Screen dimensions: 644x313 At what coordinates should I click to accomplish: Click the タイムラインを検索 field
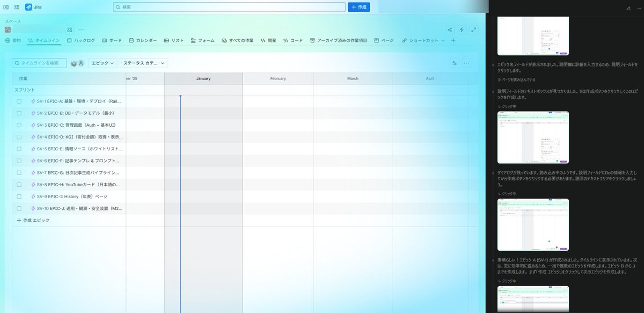(40, 63)
